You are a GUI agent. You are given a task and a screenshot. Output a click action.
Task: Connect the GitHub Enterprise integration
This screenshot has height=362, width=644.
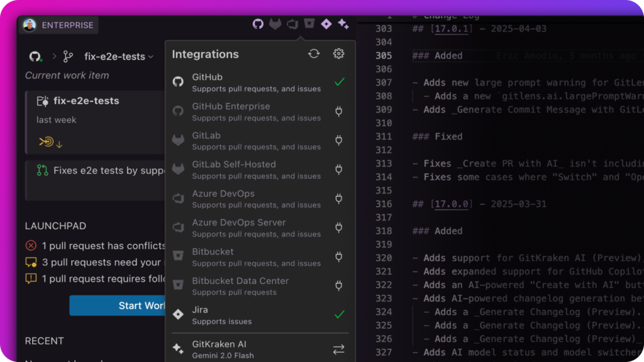point(339,111)
